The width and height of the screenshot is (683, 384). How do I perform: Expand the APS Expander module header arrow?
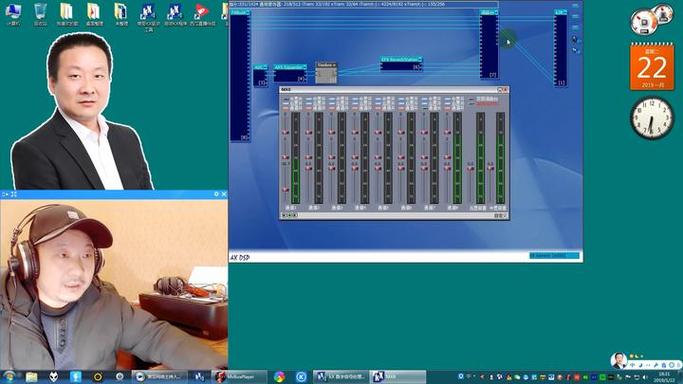coord(304,67)
